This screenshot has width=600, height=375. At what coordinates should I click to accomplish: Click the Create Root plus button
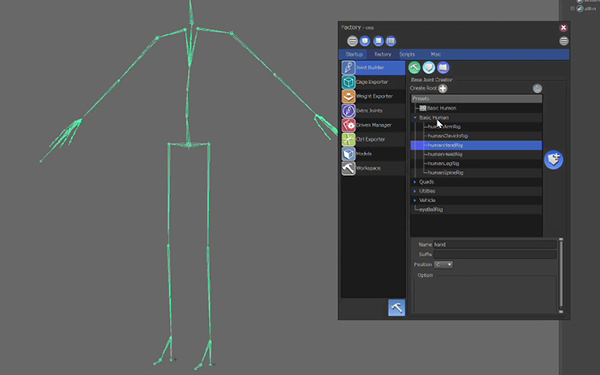[x=443, y=88]
